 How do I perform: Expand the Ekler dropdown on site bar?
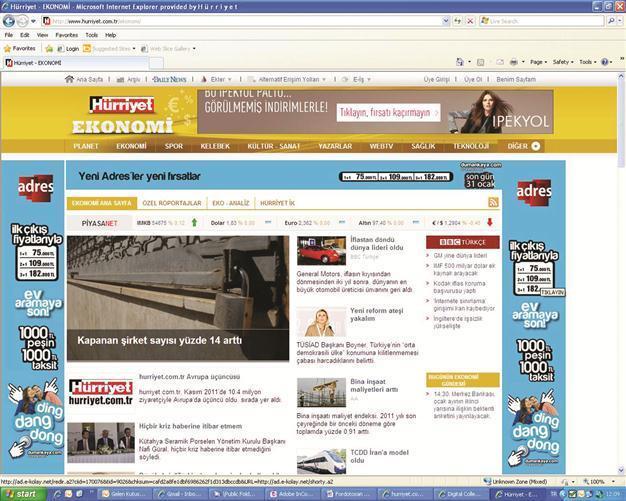tap(230, 79)
